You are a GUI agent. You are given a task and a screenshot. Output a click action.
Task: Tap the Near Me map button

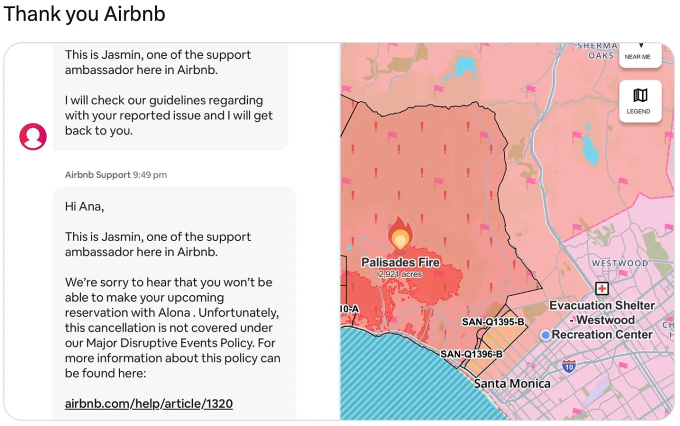click(638, 54)
